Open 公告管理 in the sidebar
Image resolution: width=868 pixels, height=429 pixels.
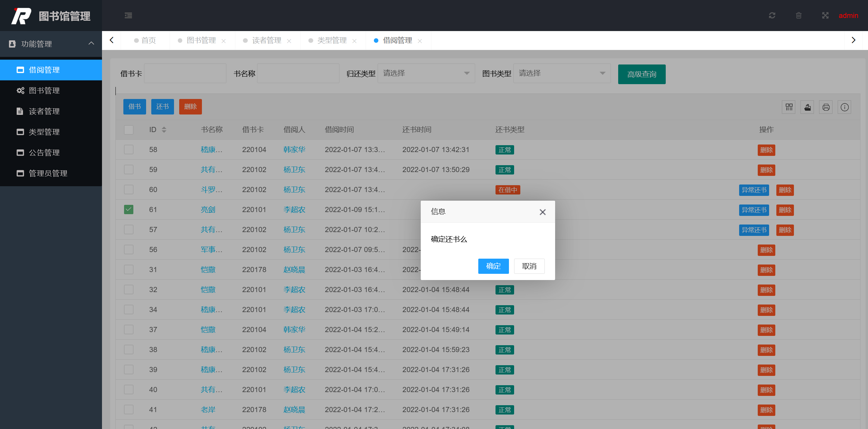[44, 152]
